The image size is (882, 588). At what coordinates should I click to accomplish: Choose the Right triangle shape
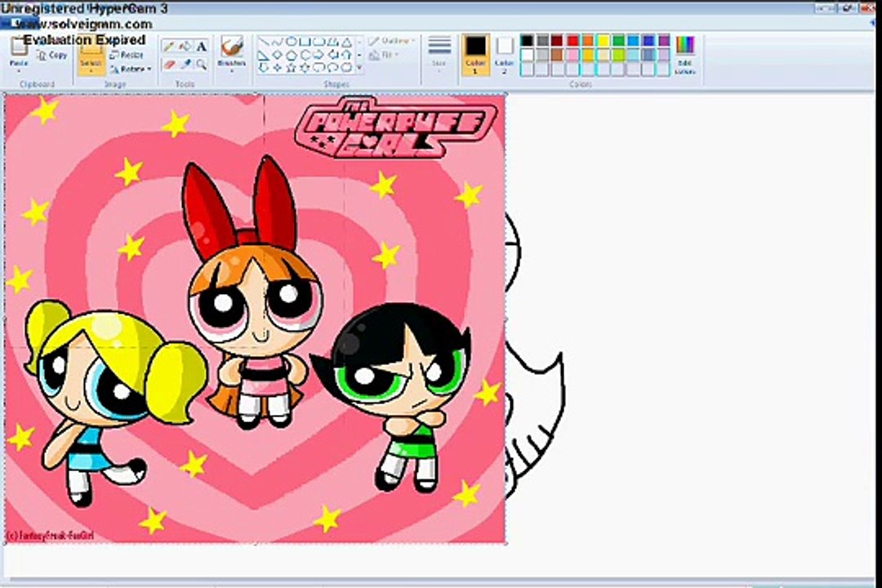pos(263,56)
